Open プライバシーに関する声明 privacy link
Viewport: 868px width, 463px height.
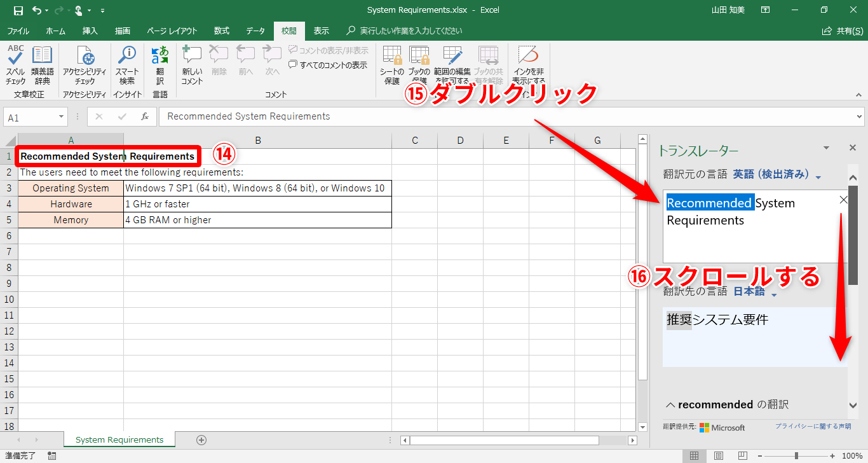click(813, 426)
